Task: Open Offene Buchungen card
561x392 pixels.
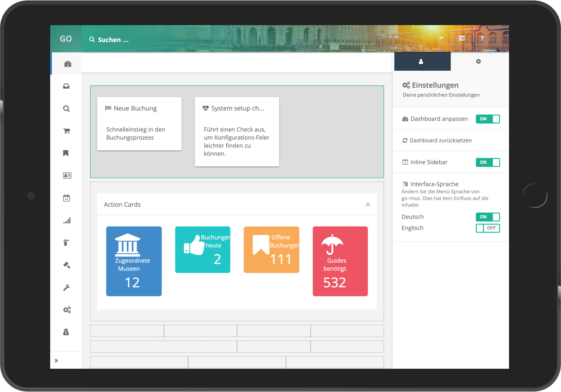Action: click(x=271, y=250)
